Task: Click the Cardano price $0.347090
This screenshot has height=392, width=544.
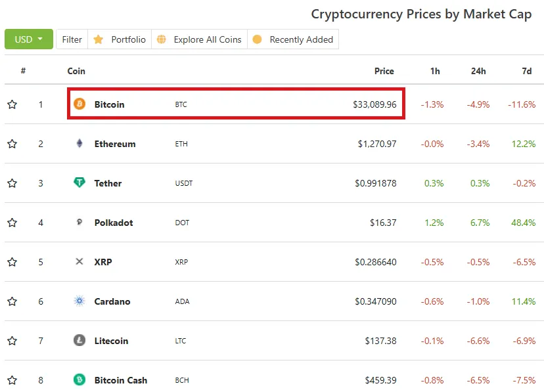Action: (x=375, y=301)
